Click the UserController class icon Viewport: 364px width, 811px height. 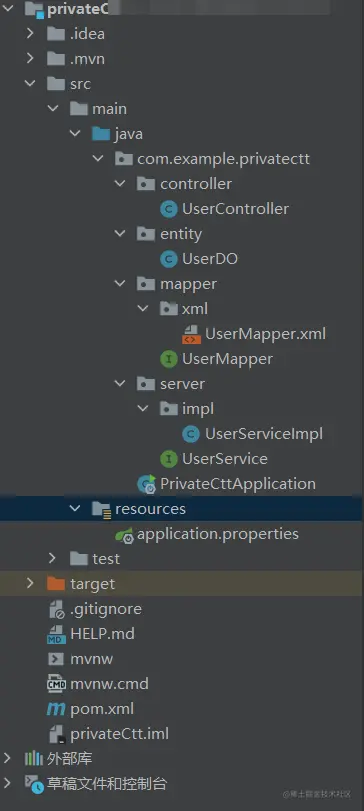point(169,209)
